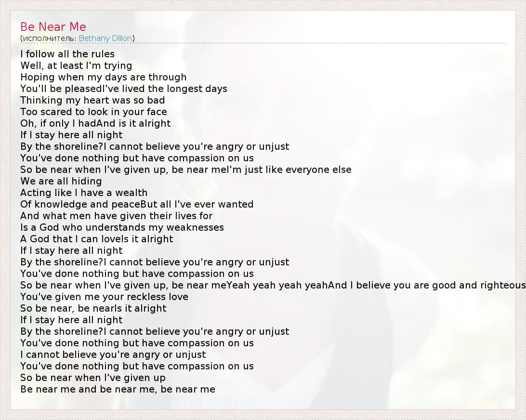Click the line starting "Oh, if only I had"
This screenshot has height=420, width=526.
tap(95, 123)
